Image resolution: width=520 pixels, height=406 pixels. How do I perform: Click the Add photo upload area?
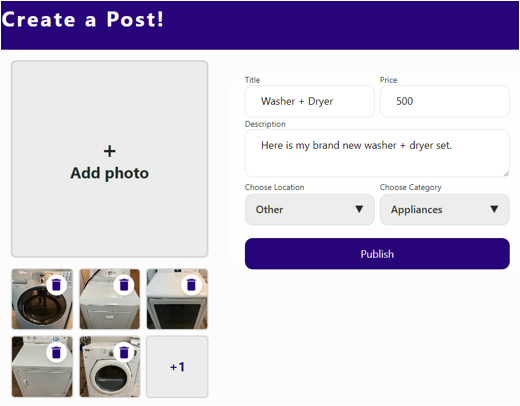[110, 159]
